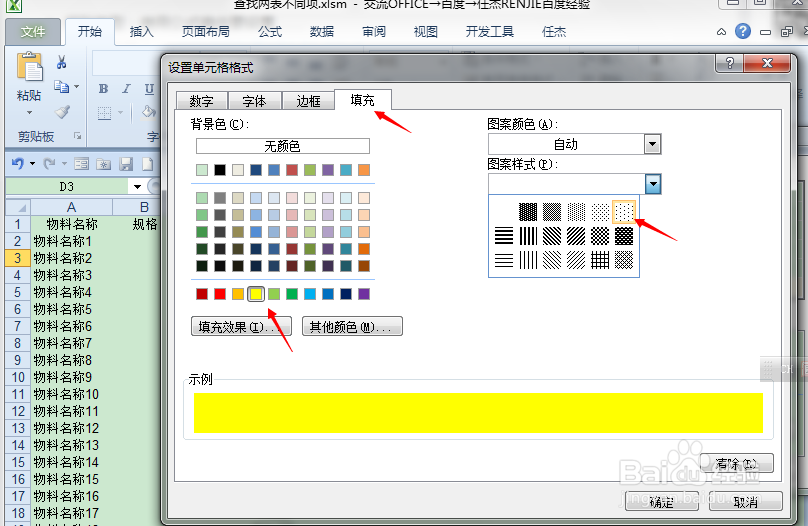Open the Paste options dropdown arrow
This screenshot has height=526, width=808.
click(x=29, y=112)
